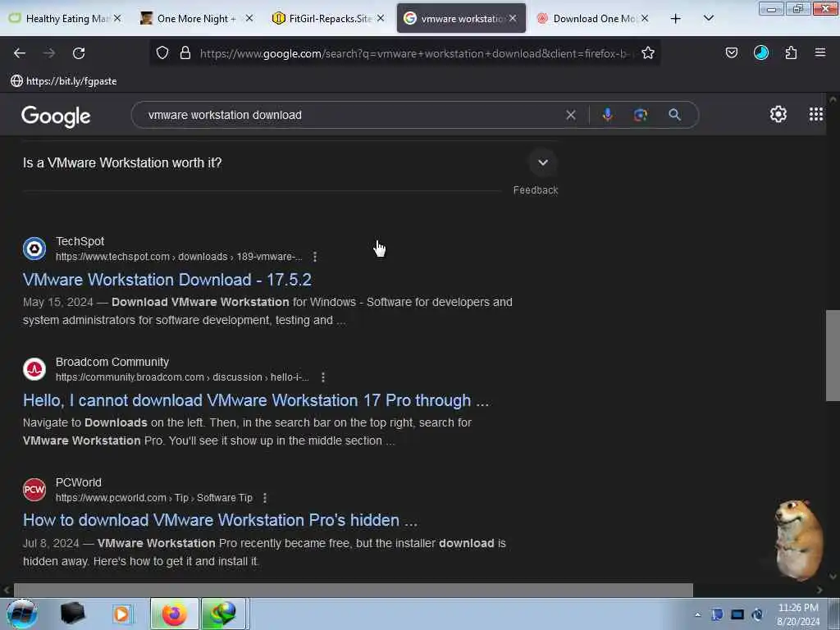The image size is (840, 630).
Task: Open more options for PCWorld result
Action: [x=265, y=498]
